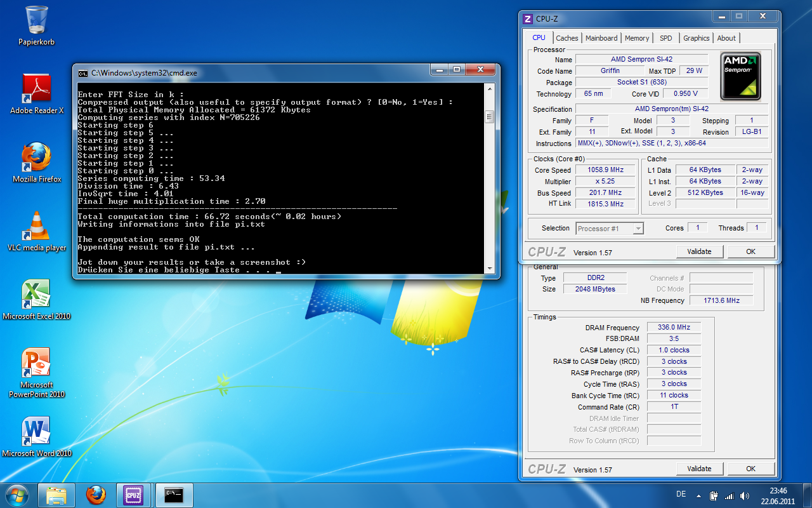812x508 pixels.
Task: Switch to cmd.exe via taskbar button
Action: click(173, 495)
